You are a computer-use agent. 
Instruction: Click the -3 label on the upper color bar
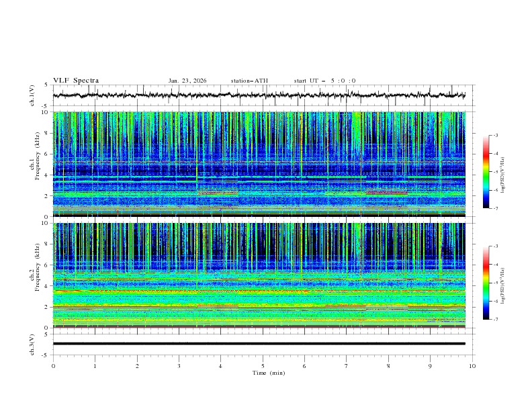497,136
